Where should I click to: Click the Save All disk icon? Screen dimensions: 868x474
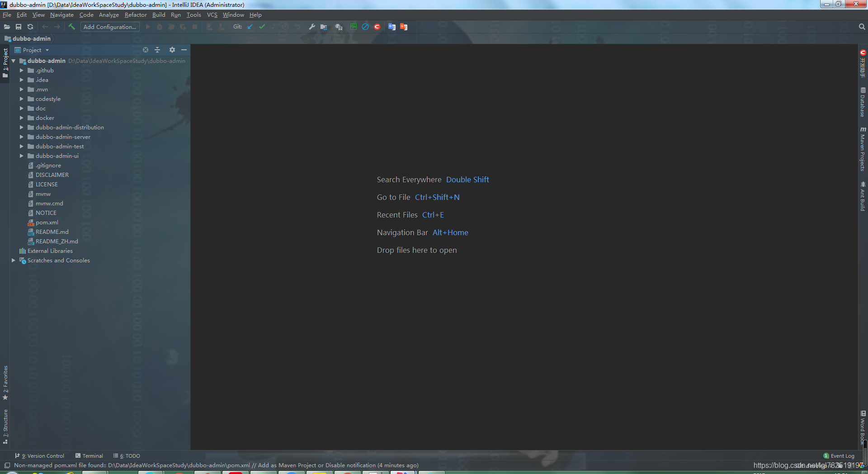[19, 27]
